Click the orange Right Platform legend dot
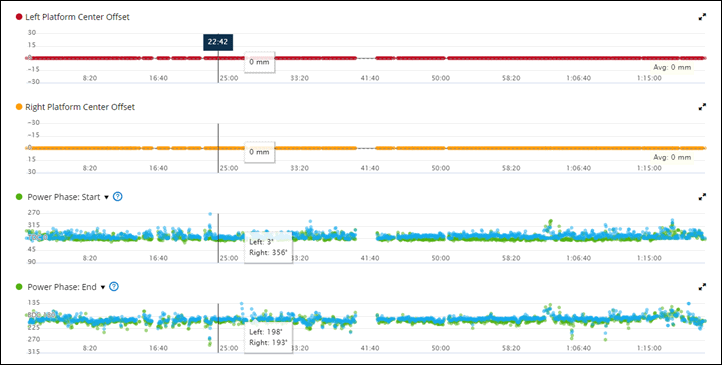The width and height of the screenshot is (722, 365). coord(19,107)
